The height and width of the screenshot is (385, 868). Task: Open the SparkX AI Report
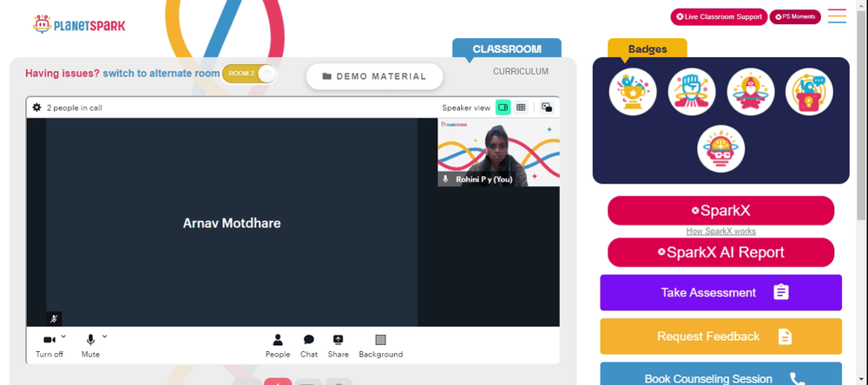point(720,252)
